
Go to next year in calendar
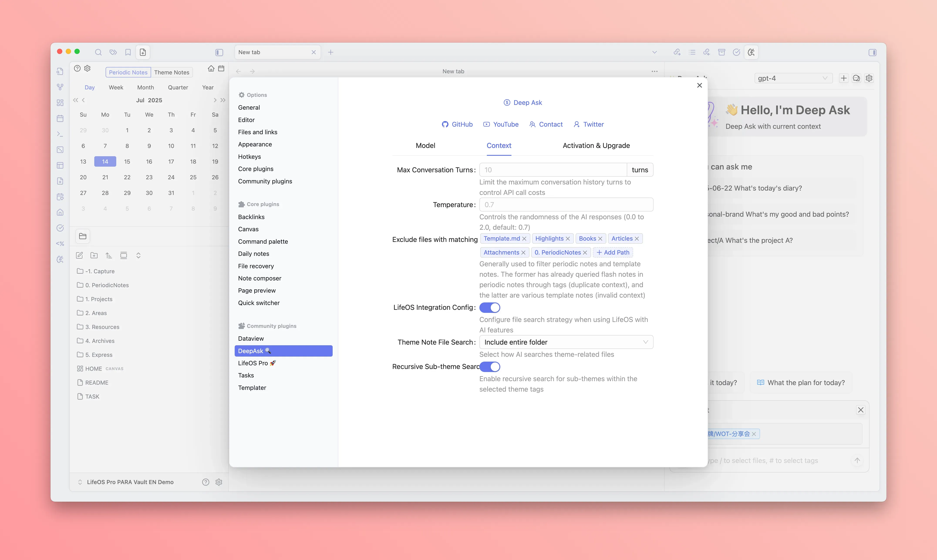click(x=223, y=100)
